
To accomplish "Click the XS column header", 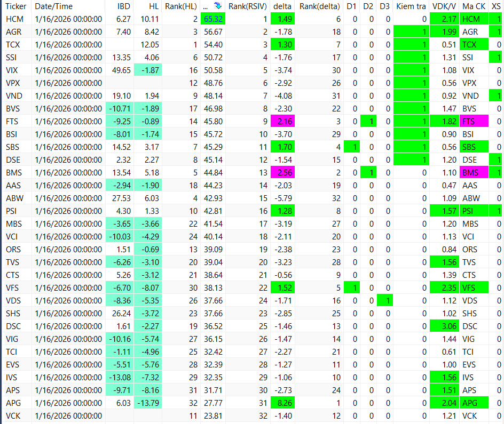I will click(496, 6).
